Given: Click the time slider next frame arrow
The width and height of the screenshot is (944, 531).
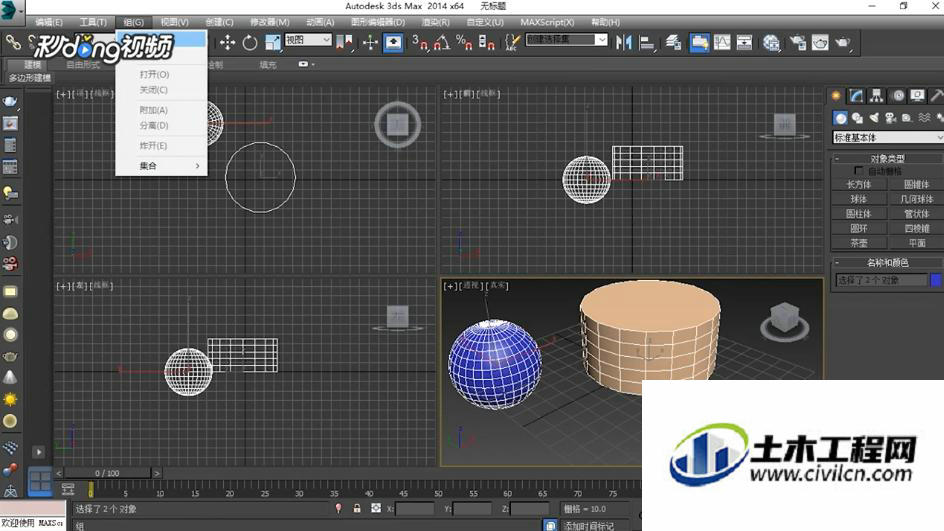Looking at the screenshot, I should click(x=157, y=473).
